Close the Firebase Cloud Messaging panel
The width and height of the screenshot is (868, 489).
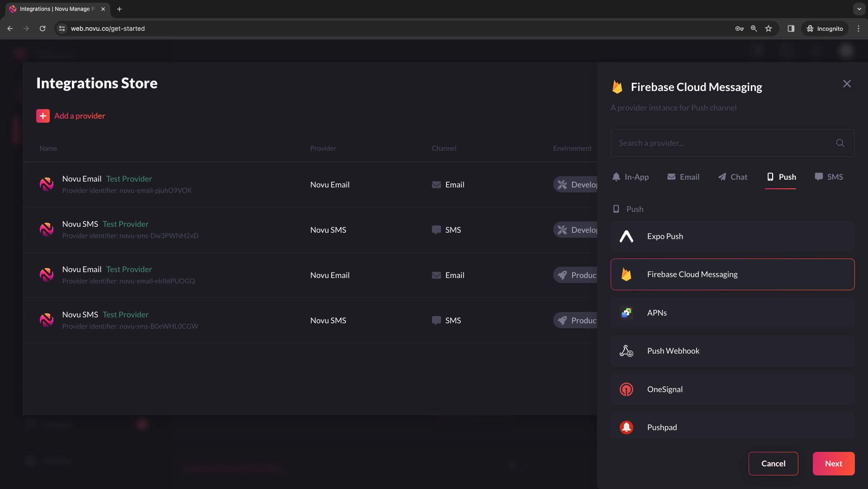pyautogui.click(x=847, y=84)
